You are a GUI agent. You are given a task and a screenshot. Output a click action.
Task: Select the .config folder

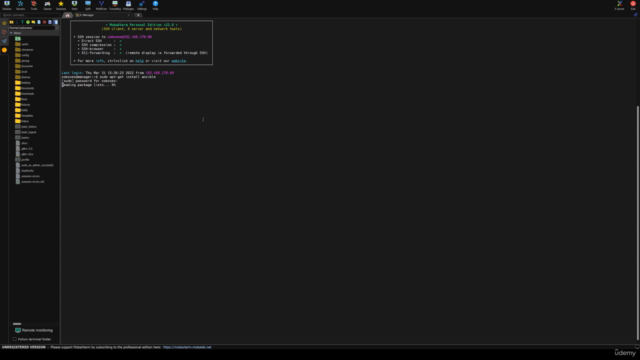pyautogui.click(x=22, y=55)
